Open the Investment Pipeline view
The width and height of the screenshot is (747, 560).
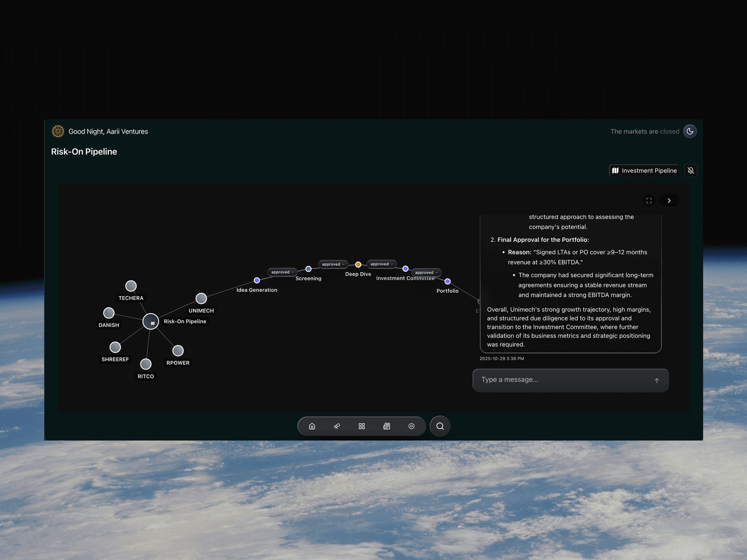click(x=644, y=170)
